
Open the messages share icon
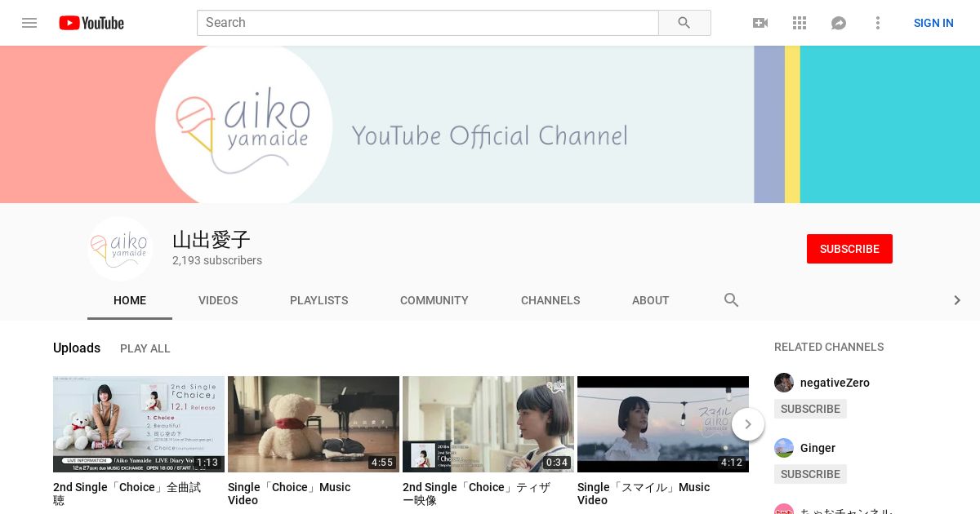(839, 23)
